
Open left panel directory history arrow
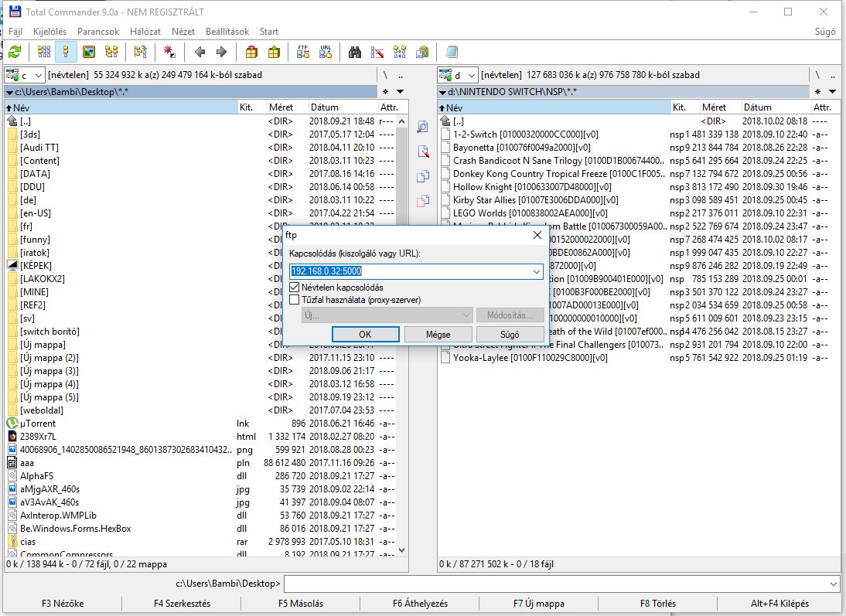pos(401,92)
